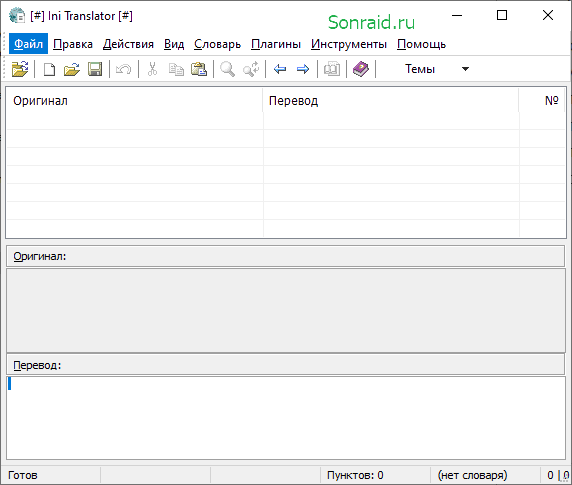Click the № column header
The width and height of the screenshot is (572, 485).
pos(542,101)
